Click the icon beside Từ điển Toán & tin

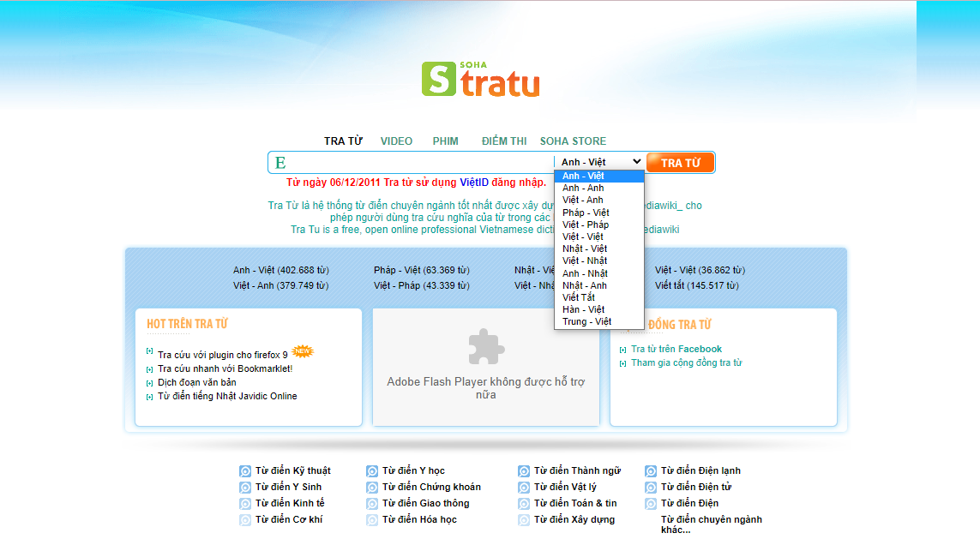click(x=524, y=504)
